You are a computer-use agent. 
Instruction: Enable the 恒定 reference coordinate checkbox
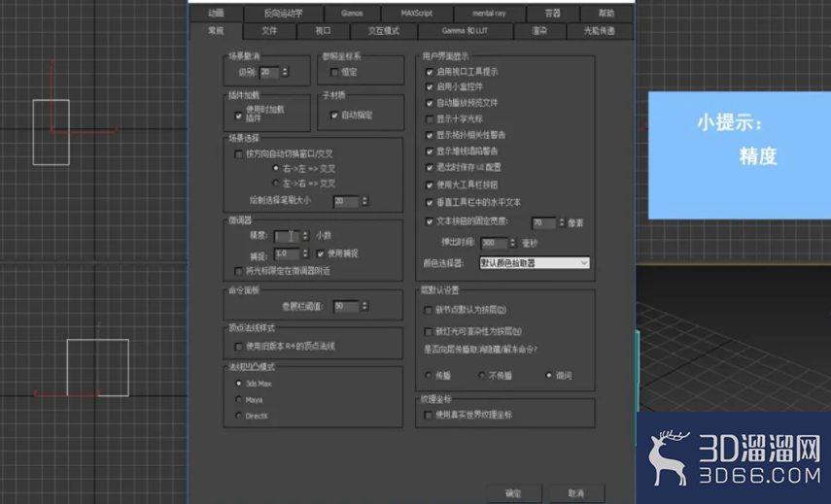334,72
